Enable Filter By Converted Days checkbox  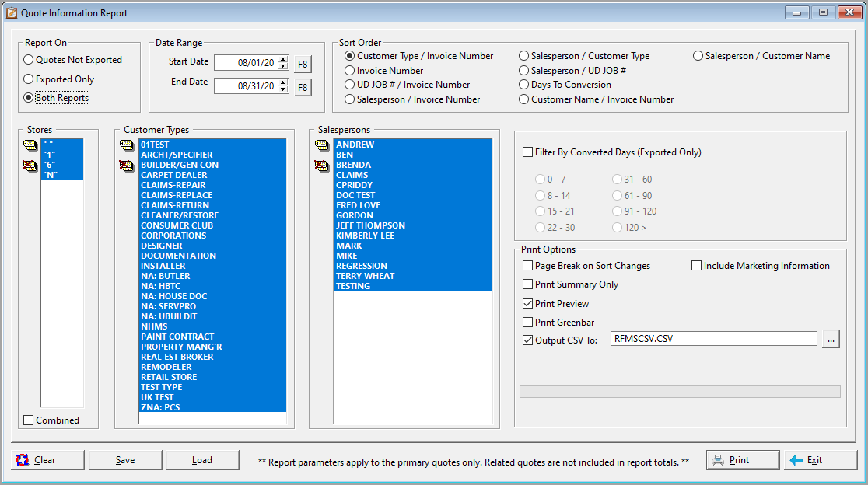(611, 152)
